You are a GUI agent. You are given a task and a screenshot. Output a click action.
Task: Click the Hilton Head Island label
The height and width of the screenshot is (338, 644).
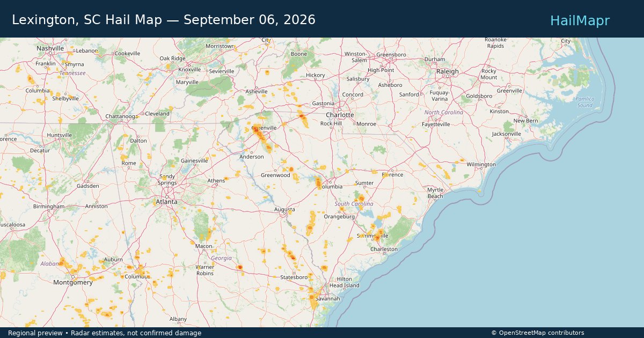click(x=343, y=282)
